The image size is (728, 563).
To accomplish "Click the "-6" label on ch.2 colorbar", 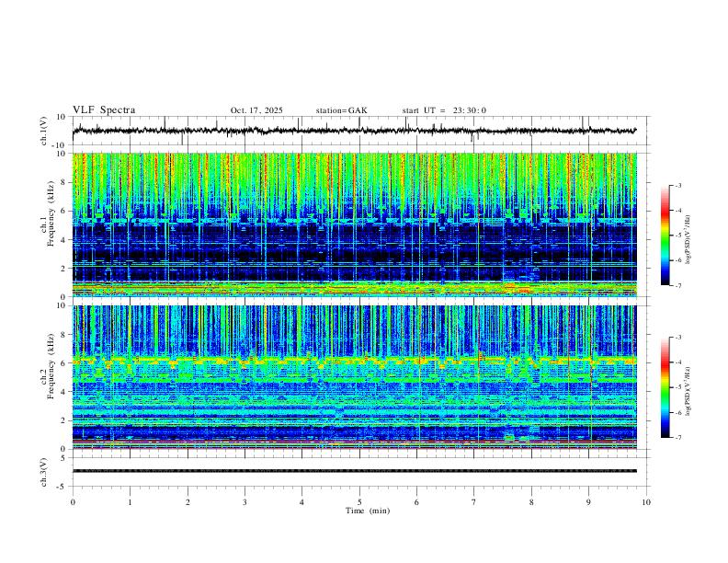I will coord(678,412).
